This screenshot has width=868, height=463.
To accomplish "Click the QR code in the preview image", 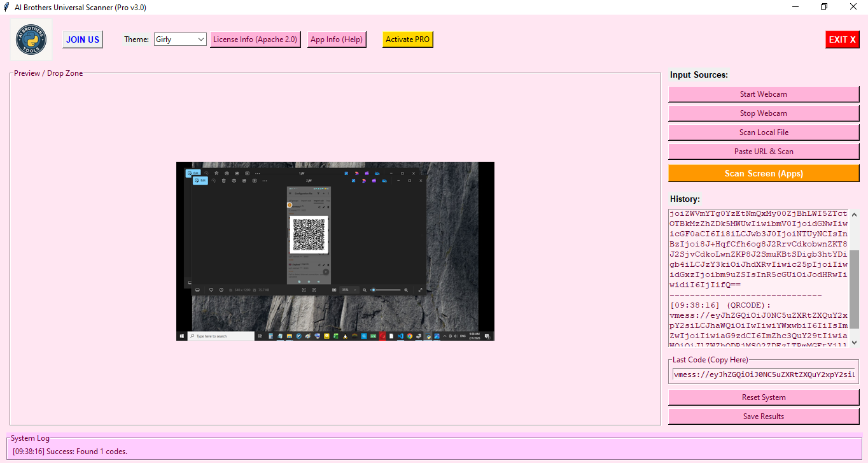I will 309,234.
